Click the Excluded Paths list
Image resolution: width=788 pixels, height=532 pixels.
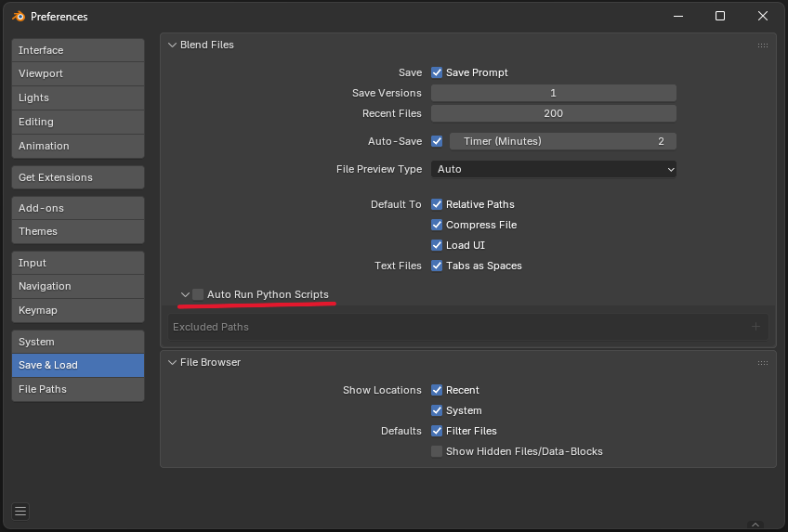click(x=468, y=327)
